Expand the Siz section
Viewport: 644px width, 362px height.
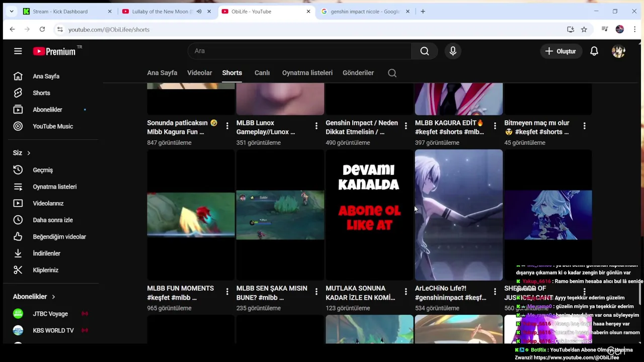pos(22,153)
